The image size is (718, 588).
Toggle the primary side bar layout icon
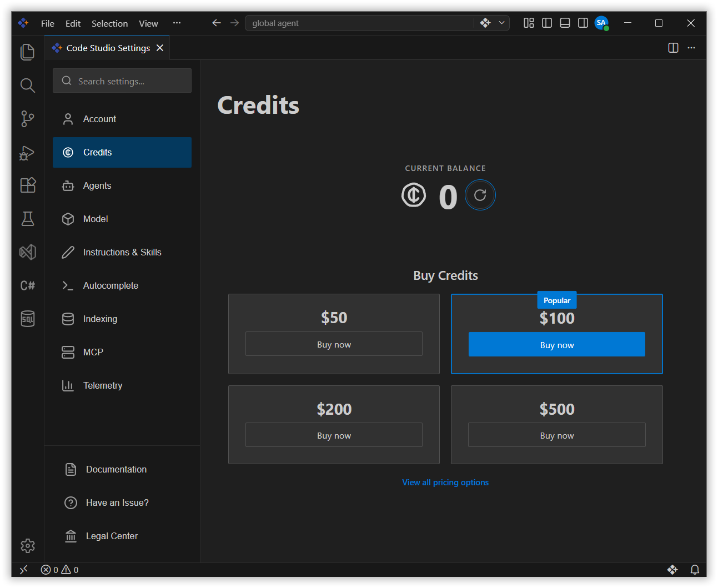coord(547,23)
